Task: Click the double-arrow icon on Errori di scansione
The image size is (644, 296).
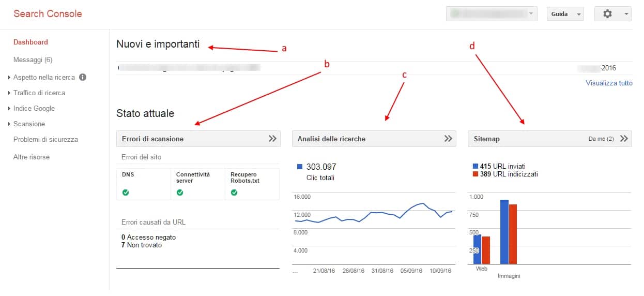Action: coord(272,139)
